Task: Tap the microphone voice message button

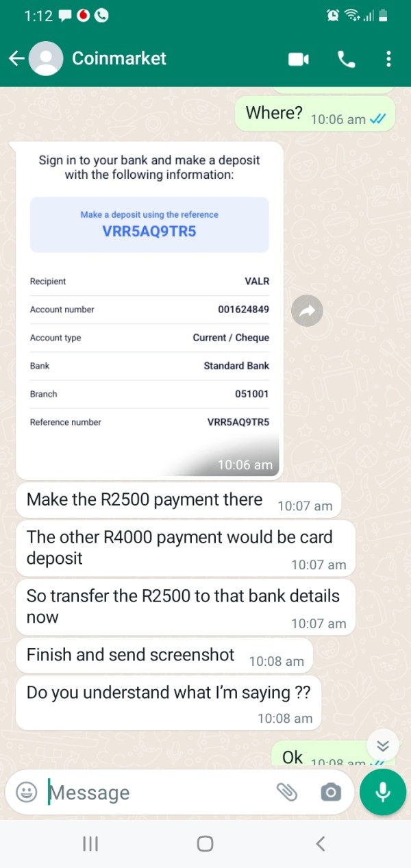Action: tap(383, 792)
